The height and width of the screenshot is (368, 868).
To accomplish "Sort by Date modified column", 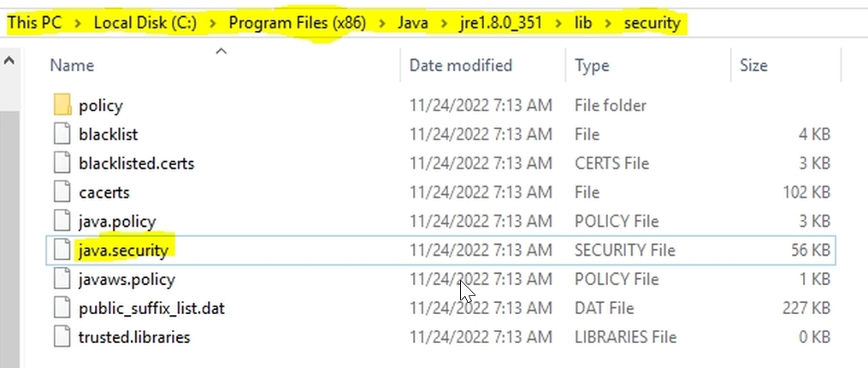I will [x=460, y=65].
